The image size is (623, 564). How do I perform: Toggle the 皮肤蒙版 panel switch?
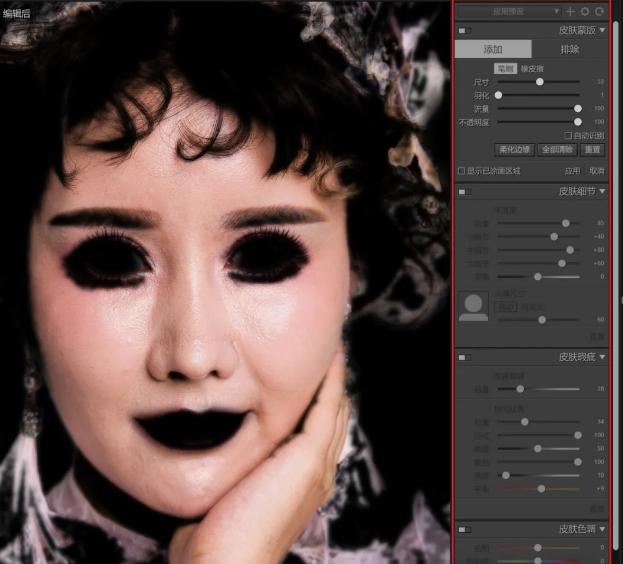click(465, 31)
